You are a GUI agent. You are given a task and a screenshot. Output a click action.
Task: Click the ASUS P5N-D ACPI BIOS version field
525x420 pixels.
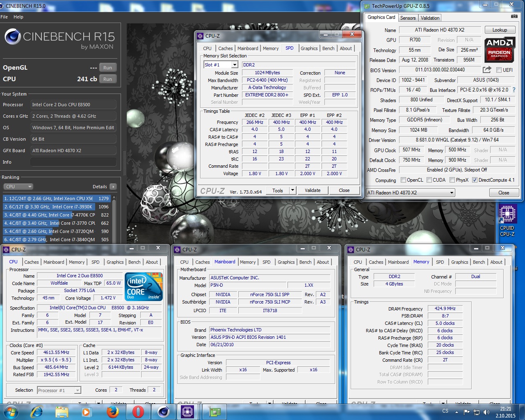[270, 337]
